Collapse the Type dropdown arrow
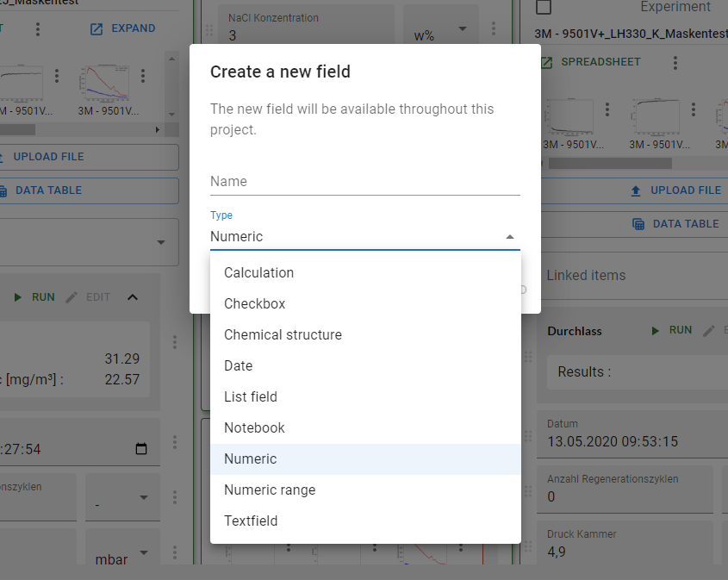Image resolution: width=728 pixels, height=580 pixels. coord(509,237)
